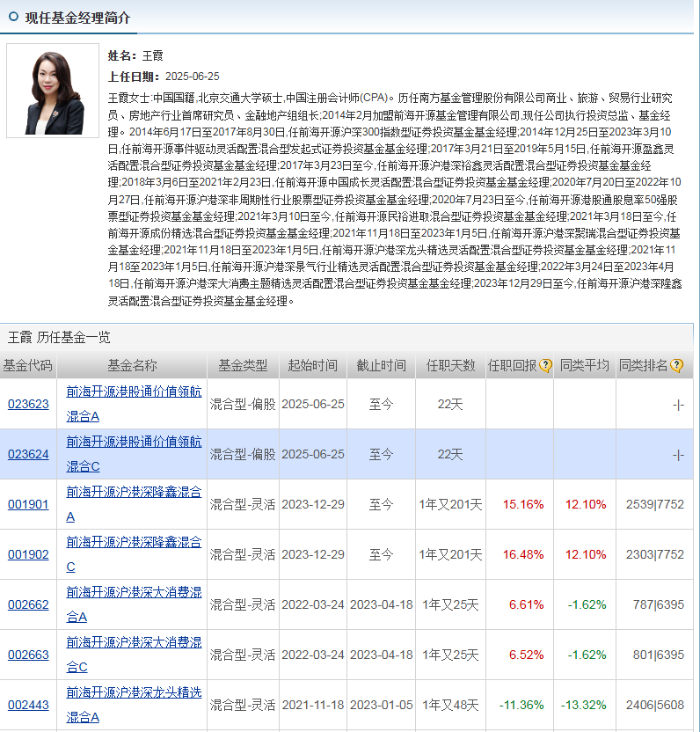Click the circle bullet beside 现任基金经理简介

(x=13, y=17)
